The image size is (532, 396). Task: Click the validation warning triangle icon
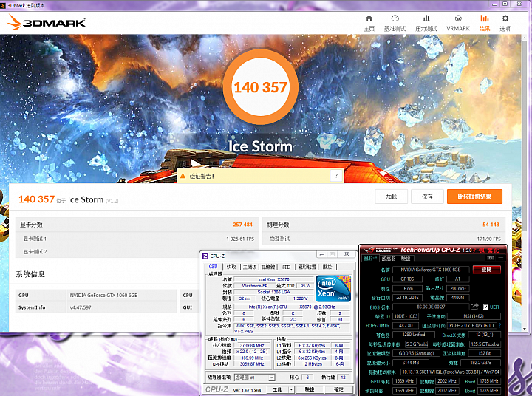[x=183, y=176]
